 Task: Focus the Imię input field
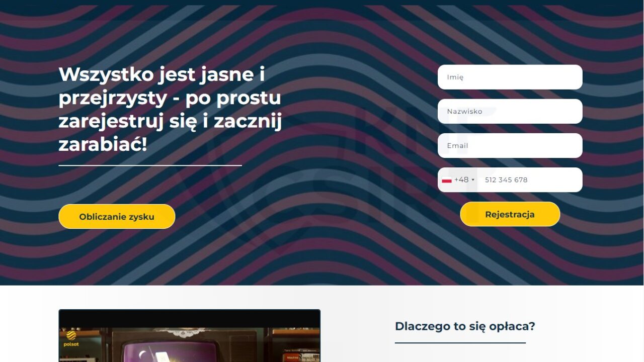[x=510, y=77]
